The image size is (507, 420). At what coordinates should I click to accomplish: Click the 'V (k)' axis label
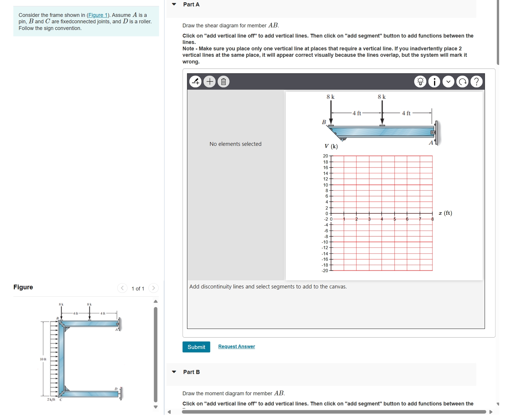point(331,146)
